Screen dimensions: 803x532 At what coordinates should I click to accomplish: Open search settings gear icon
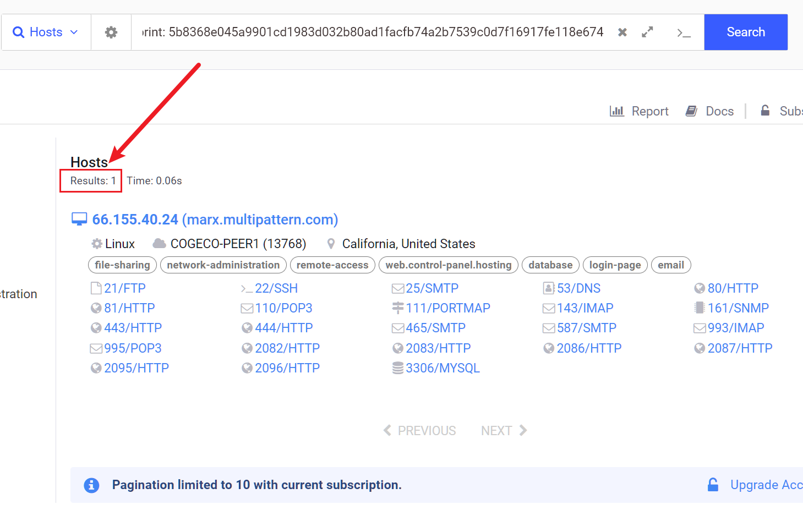(x=111, y=32)
